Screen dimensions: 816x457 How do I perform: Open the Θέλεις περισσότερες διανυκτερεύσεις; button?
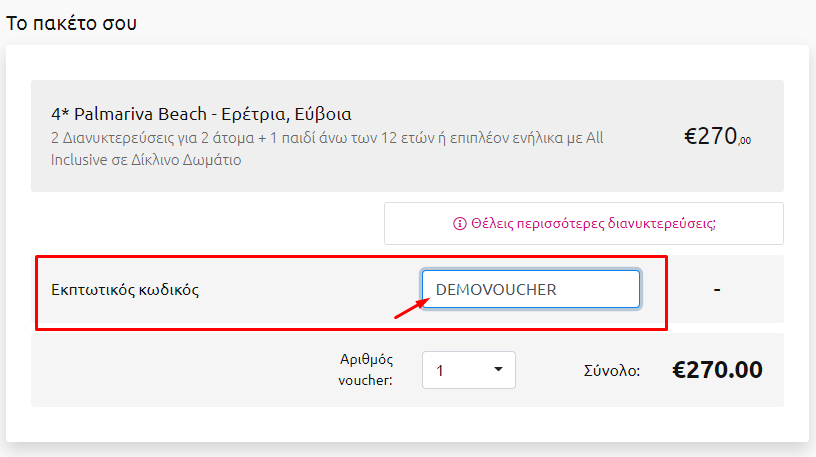(x=583, y=223)
